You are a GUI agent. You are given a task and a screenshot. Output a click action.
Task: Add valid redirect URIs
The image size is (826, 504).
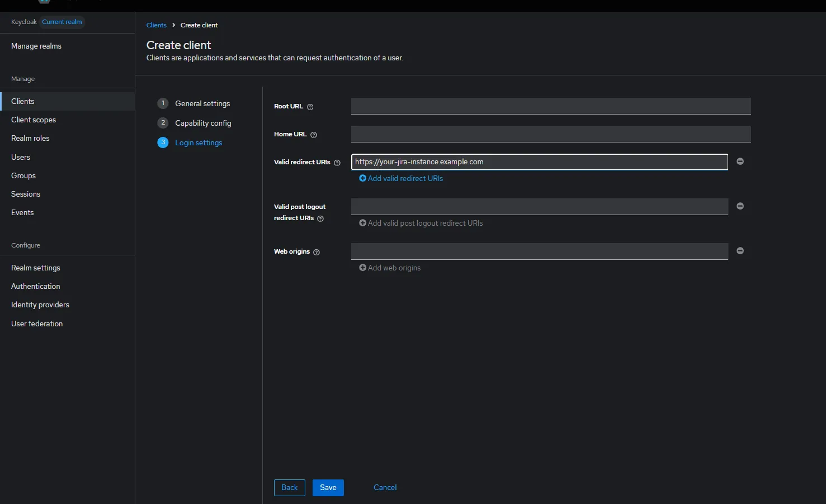[401, 178]
